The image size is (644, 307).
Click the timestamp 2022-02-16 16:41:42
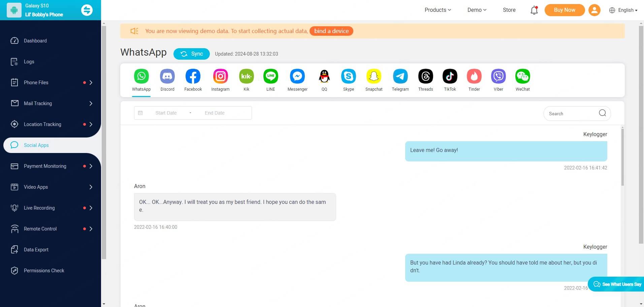[585, 168]
